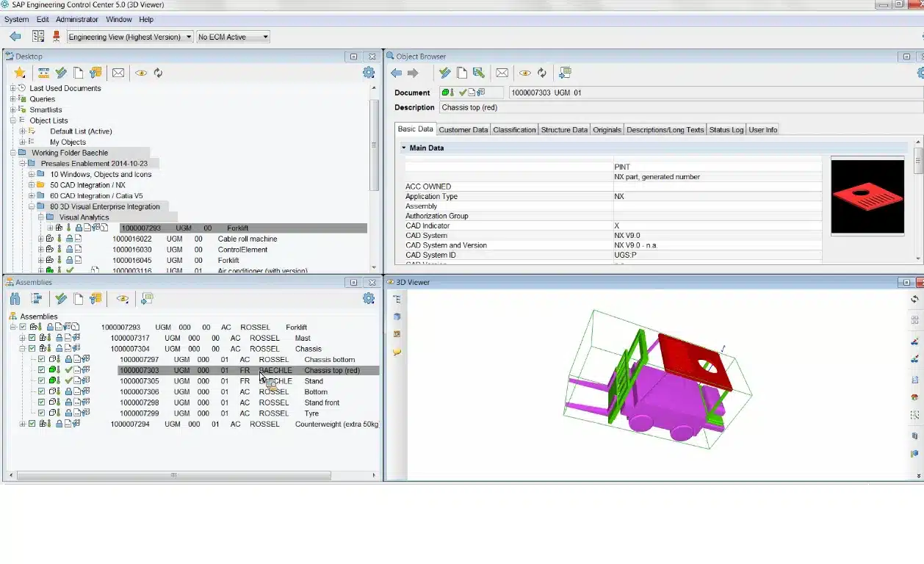Image resolution: width=924 pixels, height=564 pixels.
Task: Click the red office chair icon in toolbar
Action: (57, 37)
